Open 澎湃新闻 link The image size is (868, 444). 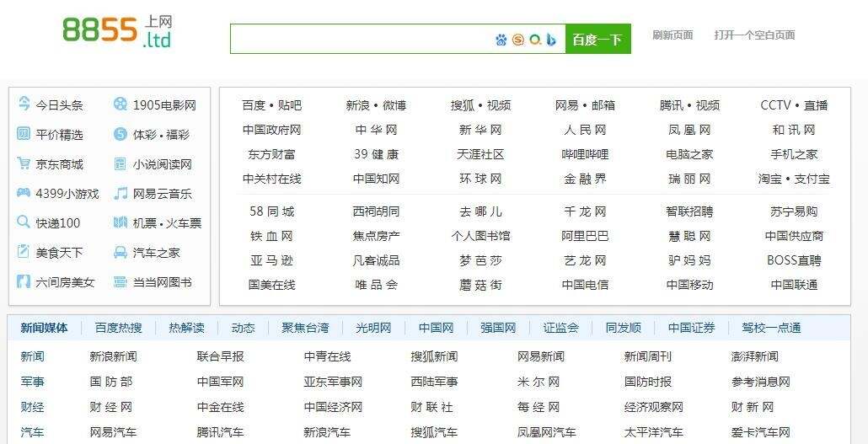(754, 356)
